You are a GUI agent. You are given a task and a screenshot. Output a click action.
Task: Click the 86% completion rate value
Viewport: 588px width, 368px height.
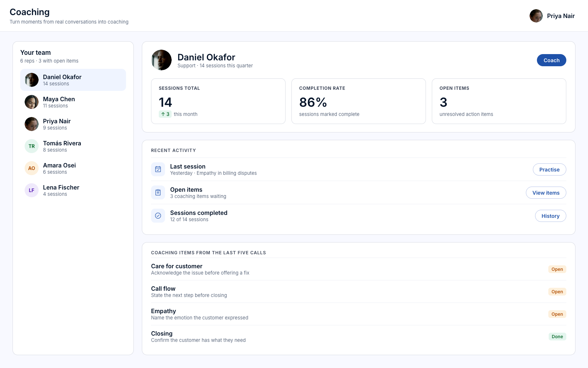(x=313, y=102)
